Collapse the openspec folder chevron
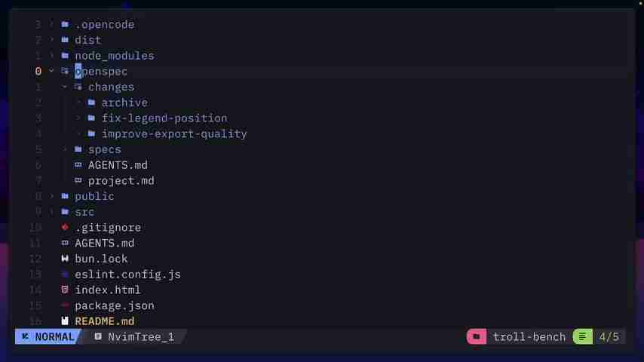The image size is (644, 362). tap(51, 71)
